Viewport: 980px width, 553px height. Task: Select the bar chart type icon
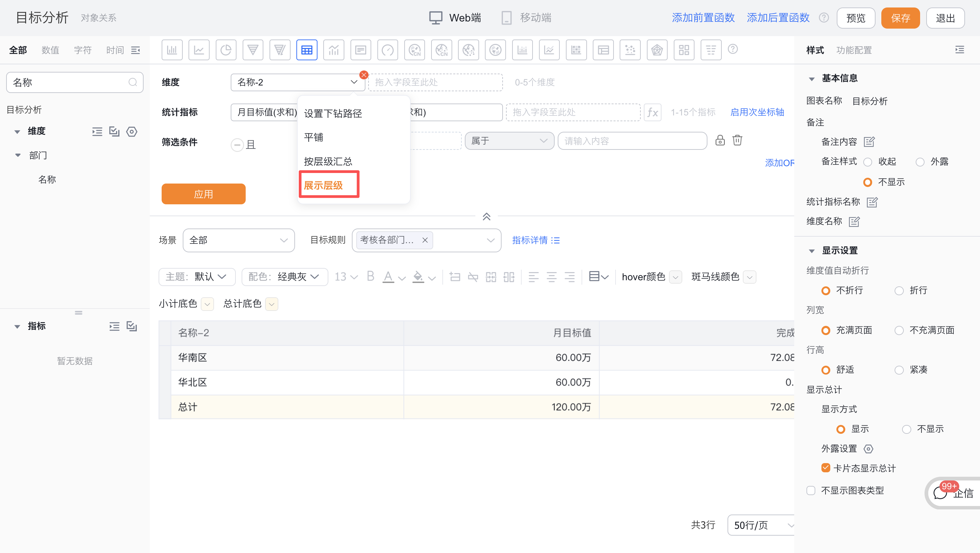(x=172, y=49)
